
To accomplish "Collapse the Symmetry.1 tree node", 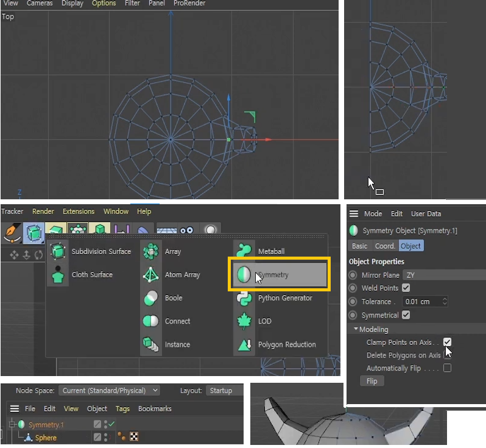I will [x=12, y=424].
